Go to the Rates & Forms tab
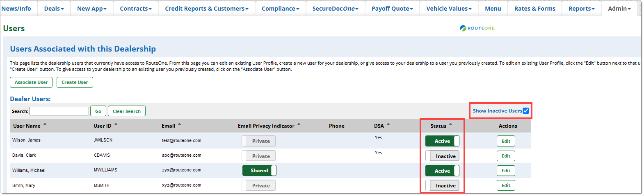 point(534,9)
